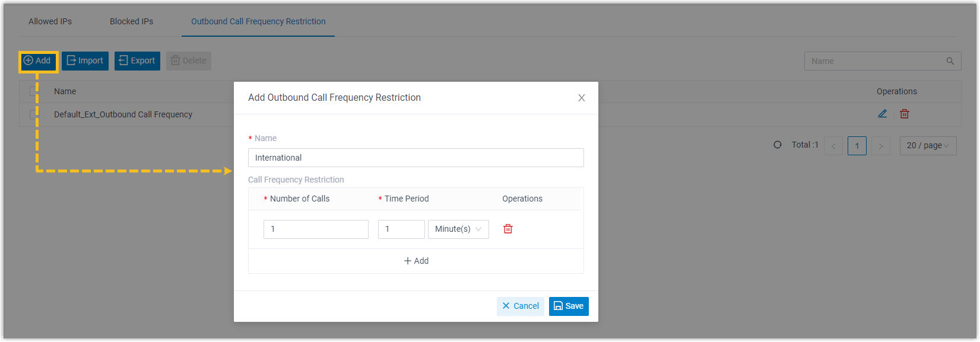Close the Add Outbound Call Frequency Restriction dialog
The height and width of the screenshot is (342, 980).
point(582,98)
